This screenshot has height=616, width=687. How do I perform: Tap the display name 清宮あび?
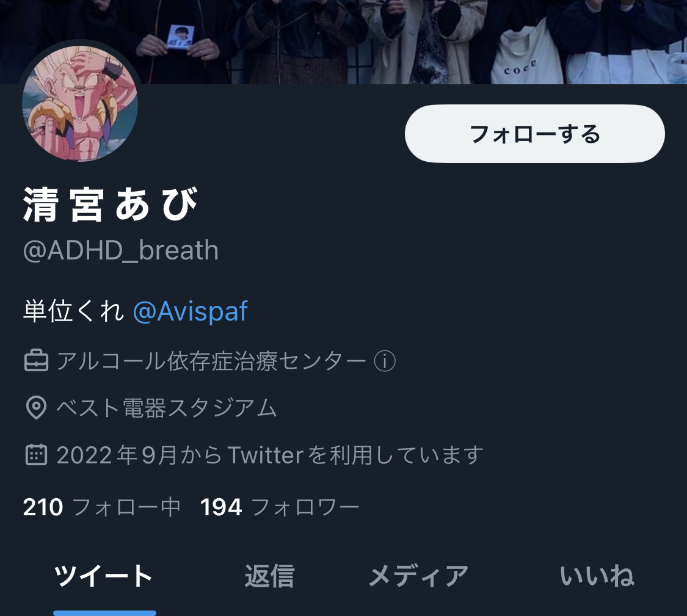[111, 204]
